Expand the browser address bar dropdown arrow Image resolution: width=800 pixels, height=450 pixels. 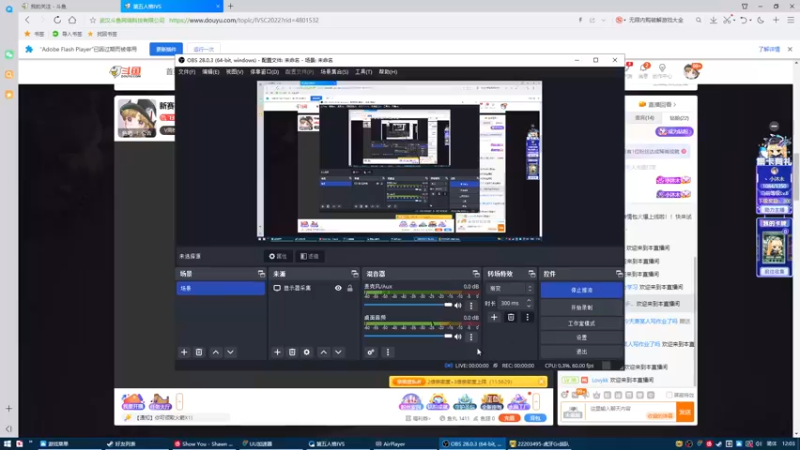604,20
